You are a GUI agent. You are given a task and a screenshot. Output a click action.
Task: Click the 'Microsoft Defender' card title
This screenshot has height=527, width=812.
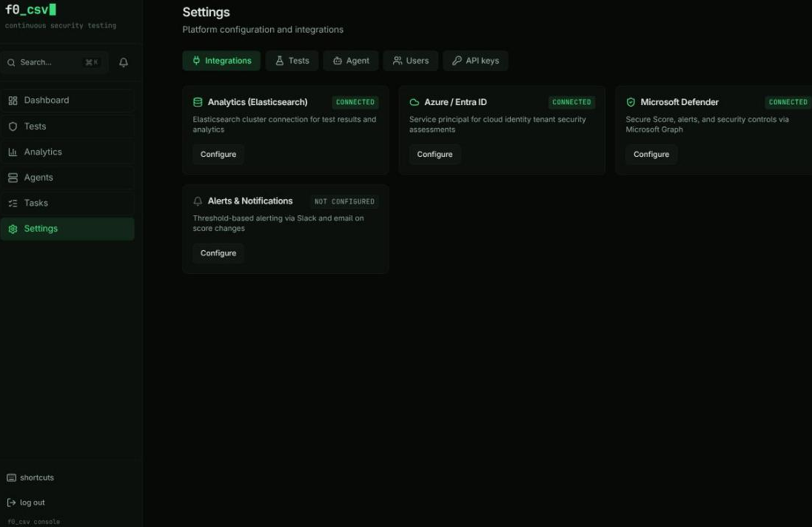point(680,102)
